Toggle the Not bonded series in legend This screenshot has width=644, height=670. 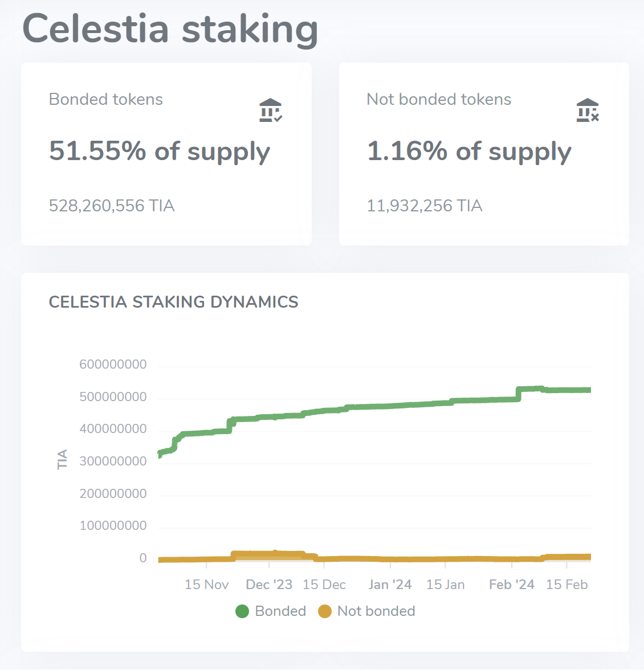376,611
